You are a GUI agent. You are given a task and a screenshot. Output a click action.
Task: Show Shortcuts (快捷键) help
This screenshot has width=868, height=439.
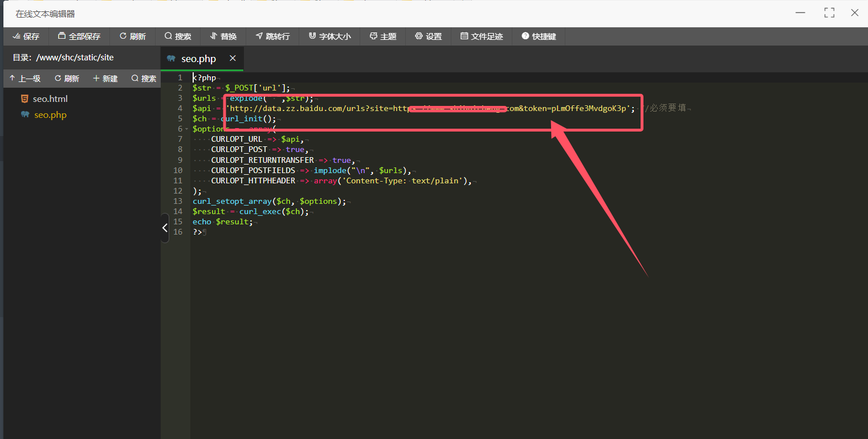(x=539, y=36)
